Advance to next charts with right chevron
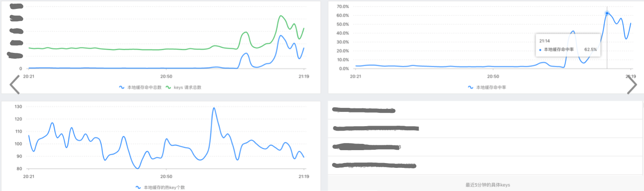Viewport: 644px width, 191px height. pos(632,84)
